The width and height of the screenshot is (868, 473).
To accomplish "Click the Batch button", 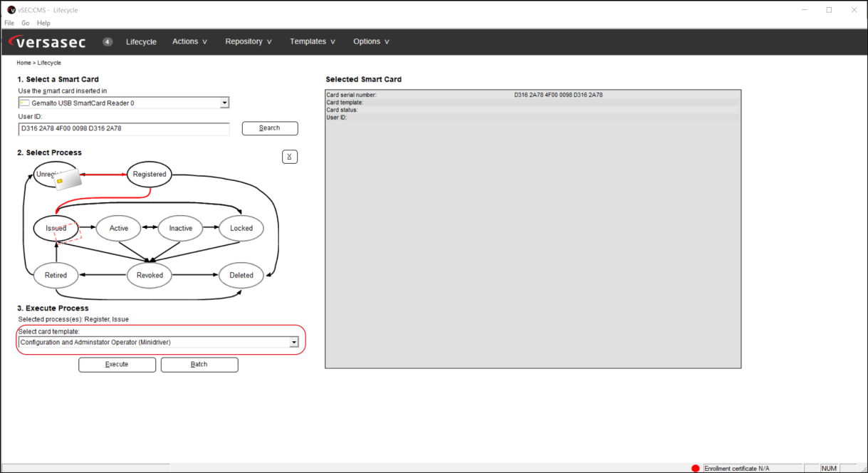I will pos(199,365).
